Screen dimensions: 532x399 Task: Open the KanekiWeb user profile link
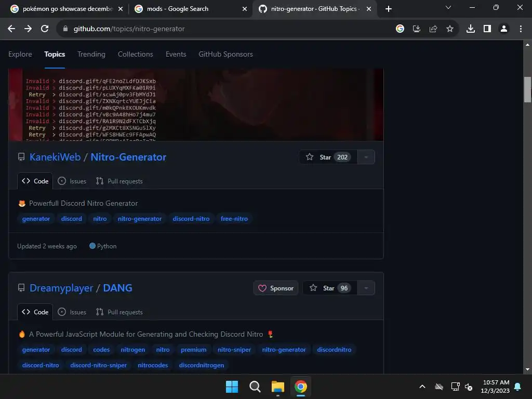(55, 157)
